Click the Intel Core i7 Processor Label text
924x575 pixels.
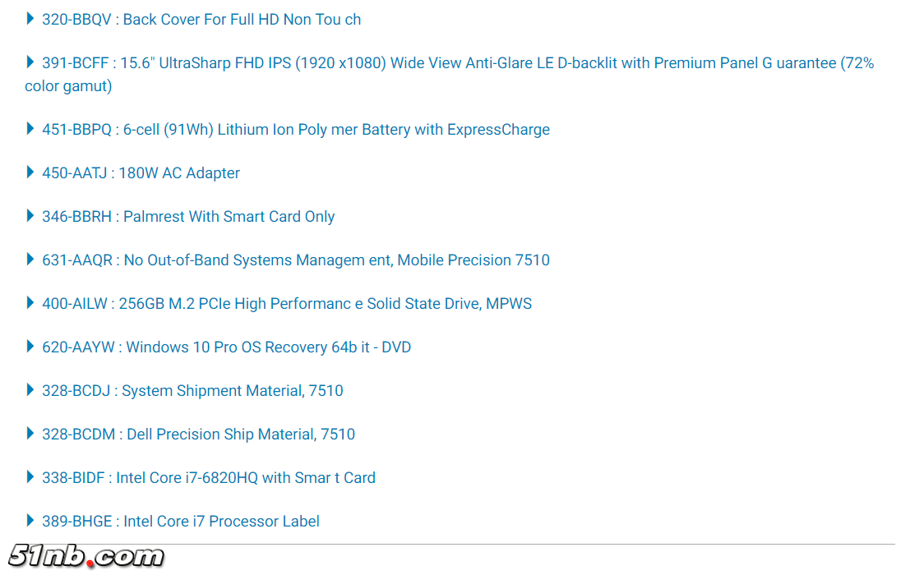tap(221, 522)
